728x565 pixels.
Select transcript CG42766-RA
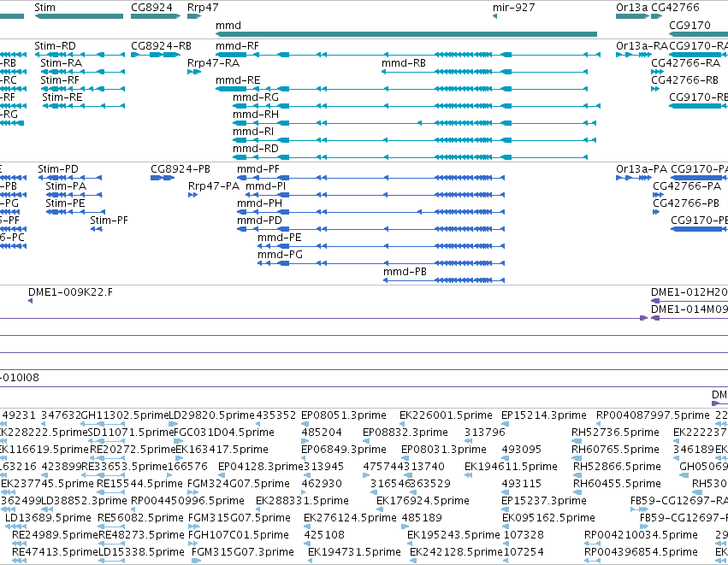click(658, 72)
